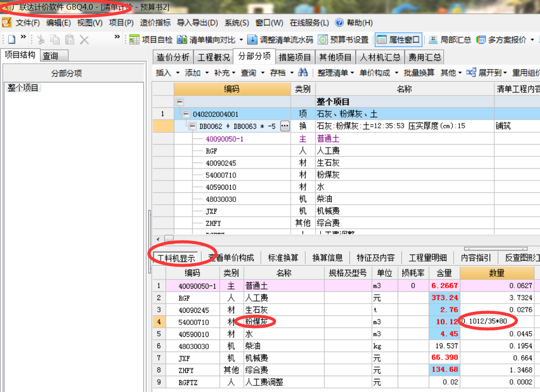Show hidden toolbar items after the new-file icon
The width and height of the screenshot is (540, 392).
point(23,37)
